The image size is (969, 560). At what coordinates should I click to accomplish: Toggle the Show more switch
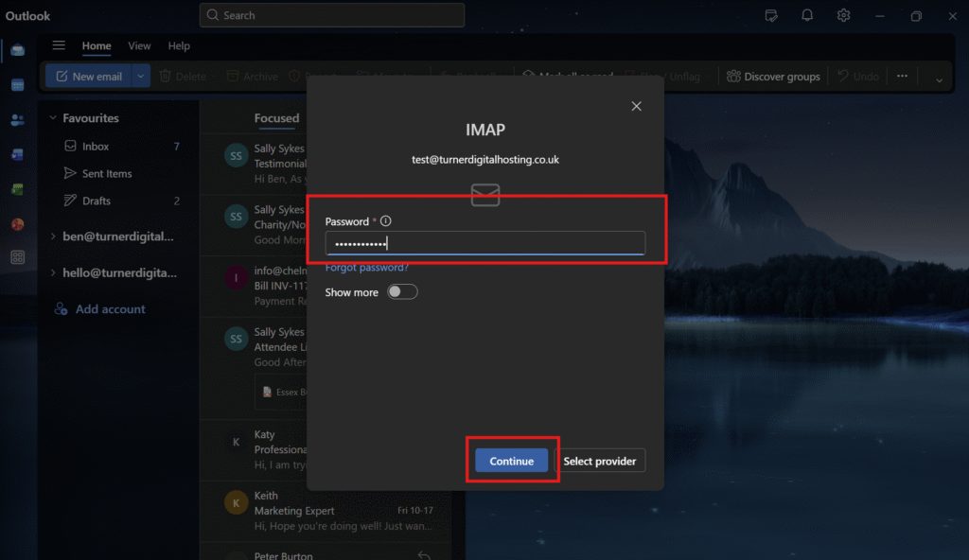402,291
